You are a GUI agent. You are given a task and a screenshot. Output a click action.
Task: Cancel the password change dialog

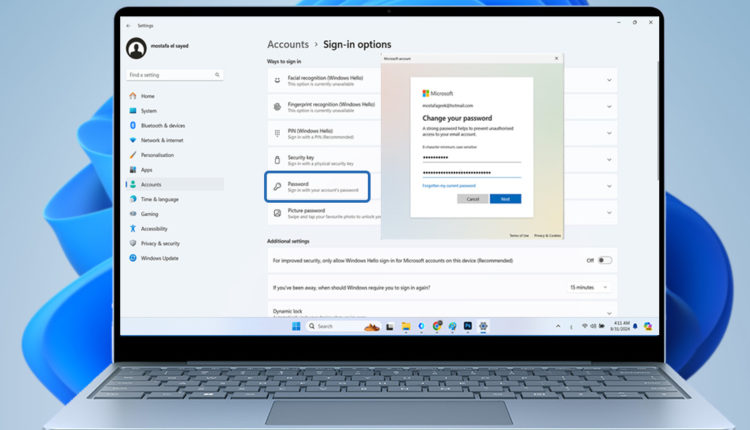click(473, 199)
